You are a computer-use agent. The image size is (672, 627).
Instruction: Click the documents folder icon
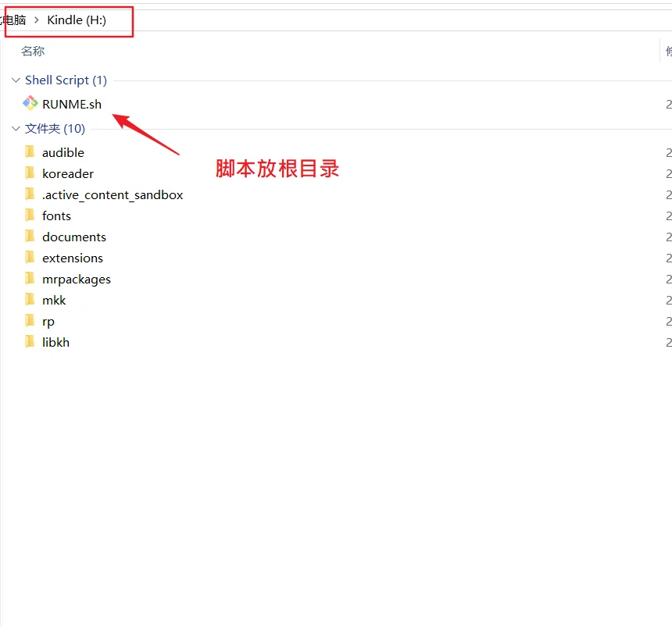click(30, 236)
